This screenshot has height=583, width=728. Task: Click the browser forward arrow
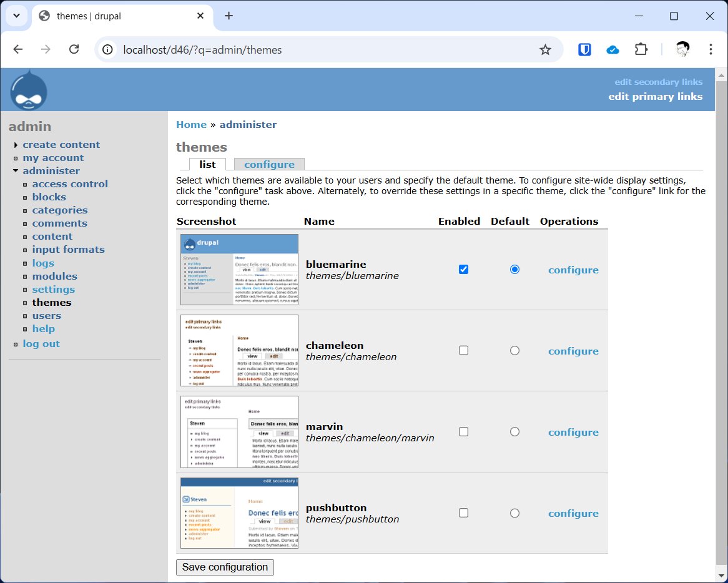point(46,49)
